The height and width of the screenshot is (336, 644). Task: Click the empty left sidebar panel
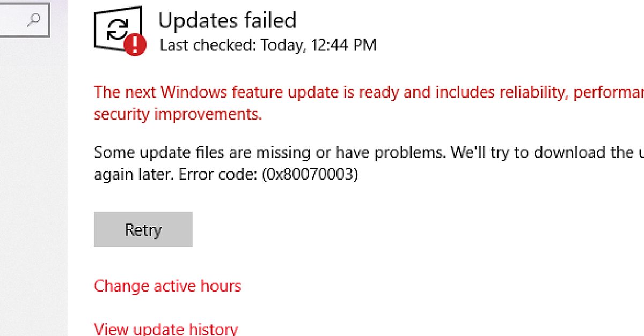(33, 188)
